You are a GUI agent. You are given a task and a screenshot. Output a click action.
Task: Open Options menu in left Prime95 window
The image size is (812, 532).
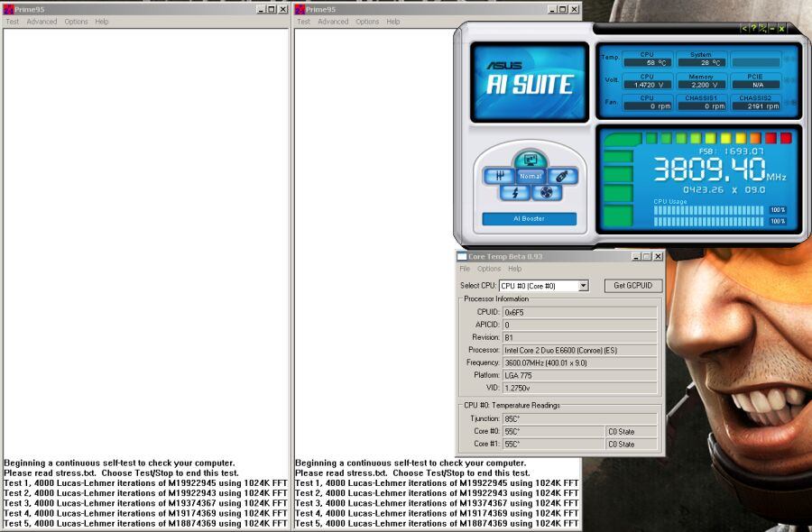[x=76, y=22]
